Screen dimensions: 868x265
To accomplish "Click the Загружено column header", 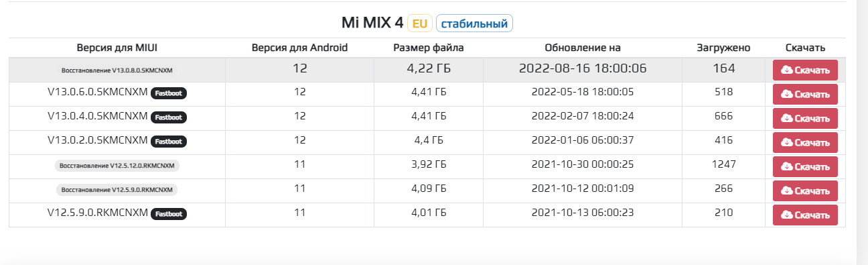I will (x=723, y=48).
